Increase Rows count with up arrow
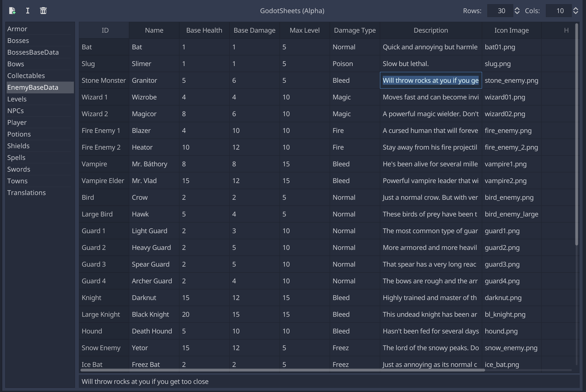Image resolution: width=586 pixels, height=392 pixels. point(517,8)
